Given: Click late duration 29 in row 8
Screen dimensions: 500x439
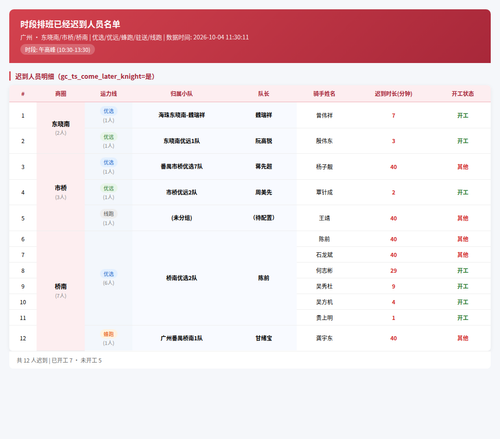Looking at the screenshot, I should [x=393, y=271].
